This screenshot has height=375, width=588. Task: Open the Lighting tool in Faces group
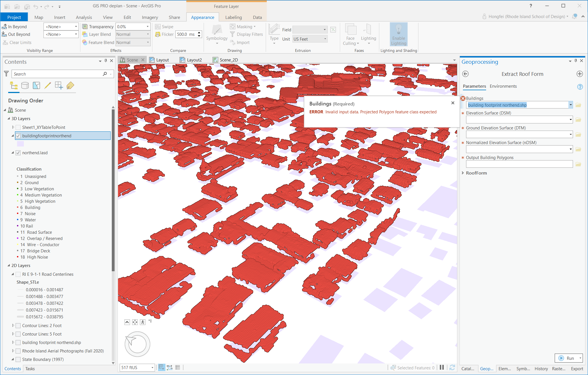tap(368, 34)
